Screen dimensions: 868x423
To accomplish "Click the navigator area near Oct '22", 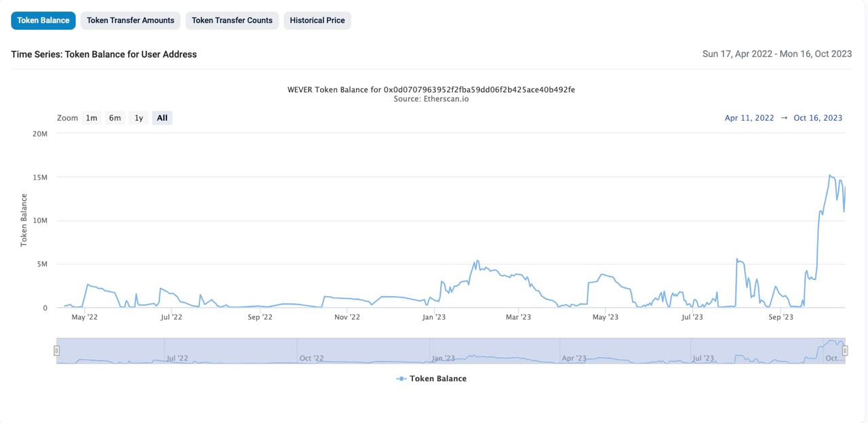I will [311, 352].
